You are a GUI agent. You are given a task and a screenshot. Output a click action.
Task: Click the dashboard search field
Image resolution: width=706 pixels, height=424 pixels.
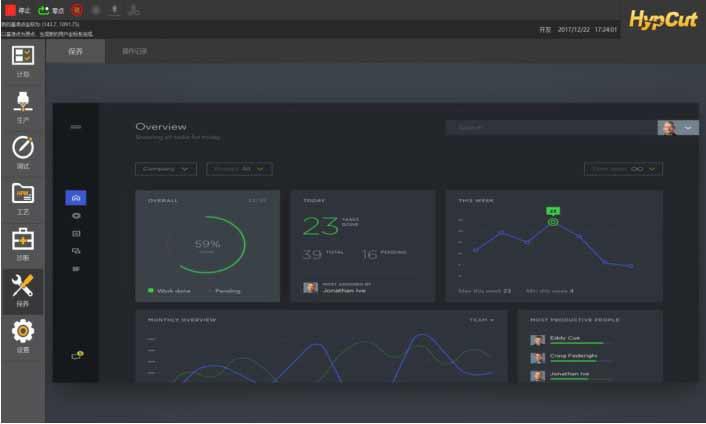pyautogui.click(x=550, y=128)
